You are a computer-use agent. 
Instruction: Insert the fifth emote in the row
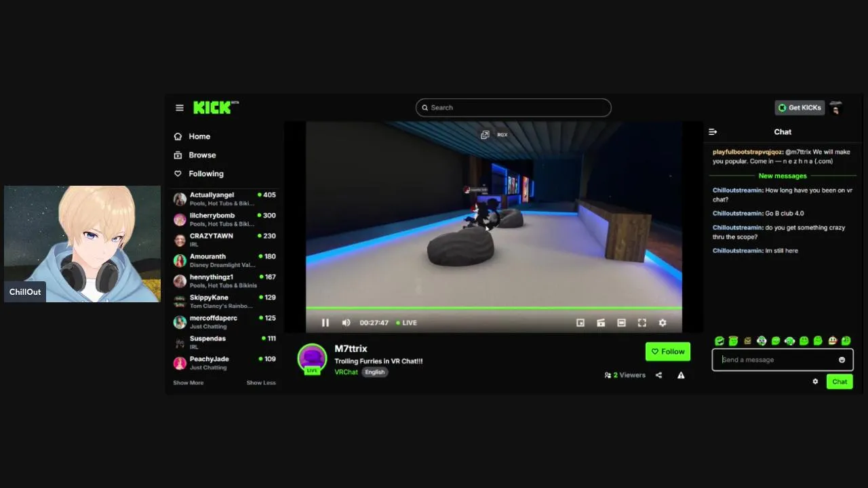[776, 341]
